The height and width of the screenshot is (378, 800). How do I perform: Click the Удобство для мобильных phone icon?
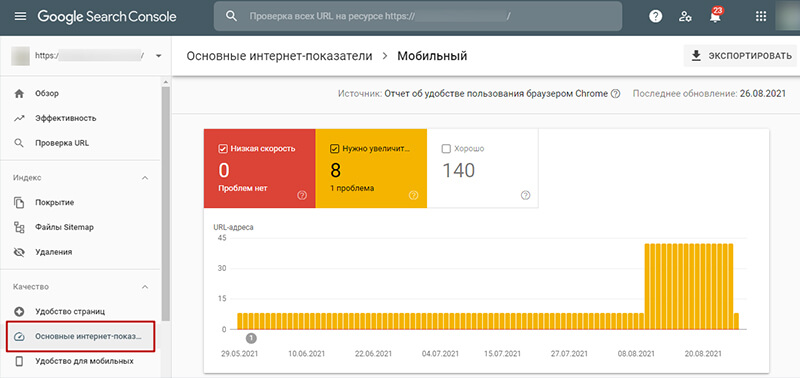pyautogui.click(x=19, y=361)
